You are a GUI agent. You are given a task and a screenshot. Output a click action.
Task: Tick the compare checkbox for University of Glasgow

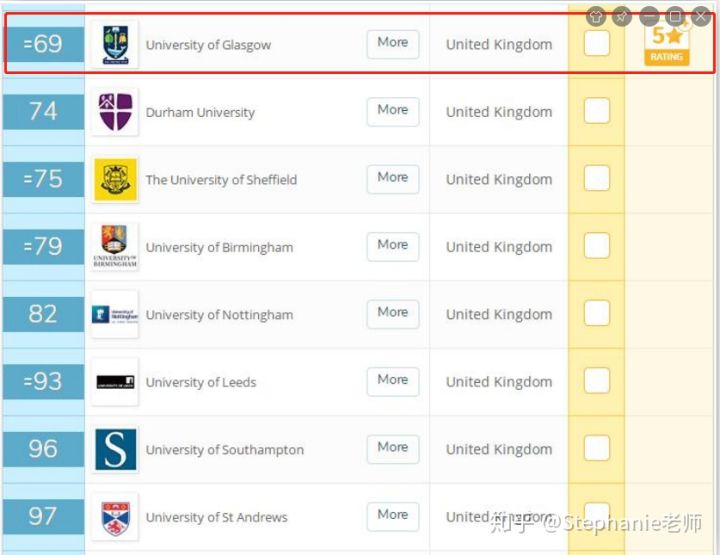(x=597, y=43)
